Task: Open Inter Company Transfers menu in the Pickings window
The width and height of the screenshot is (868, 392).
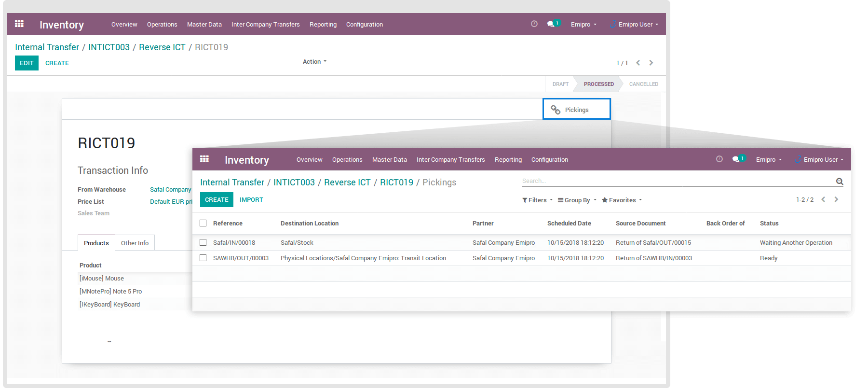Action: pos(450,160)
